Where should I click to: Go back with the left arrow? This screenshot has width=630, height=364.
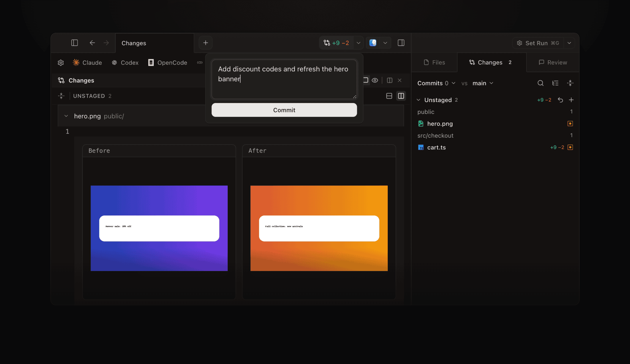[92, 43]
